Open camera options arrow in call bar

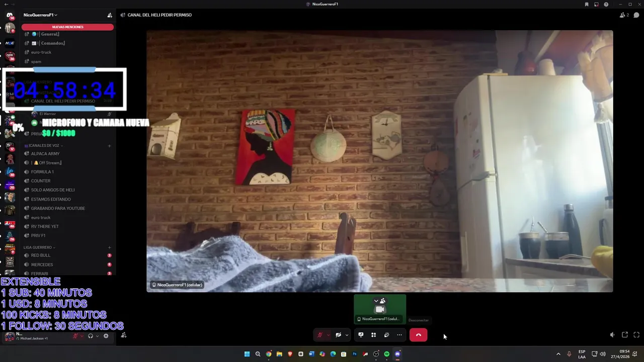347,335
